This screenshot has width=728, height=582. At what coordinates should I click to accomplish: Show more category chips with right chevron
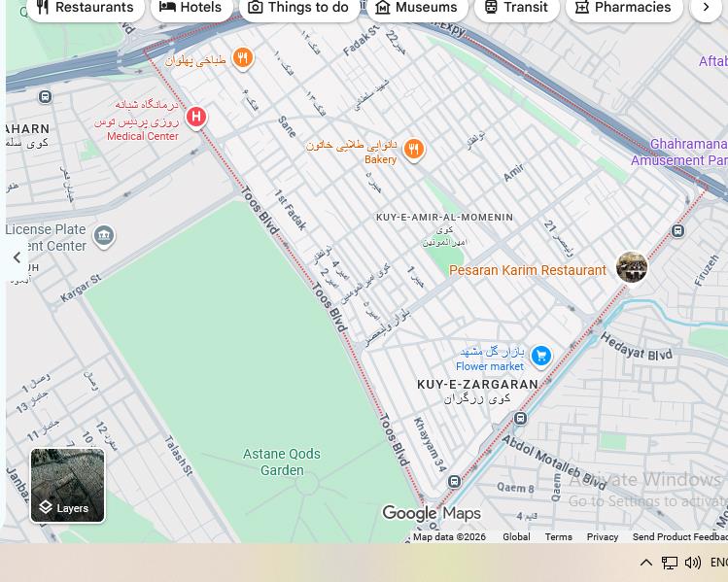tap(706, 7)
